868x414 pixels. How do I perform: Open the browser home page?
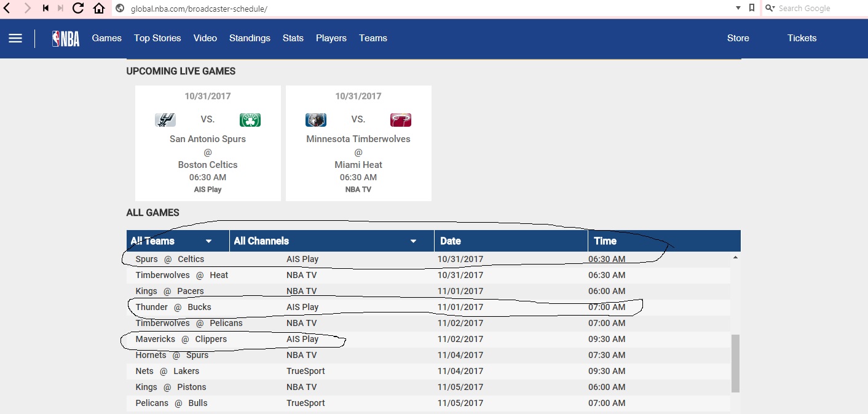98,8
